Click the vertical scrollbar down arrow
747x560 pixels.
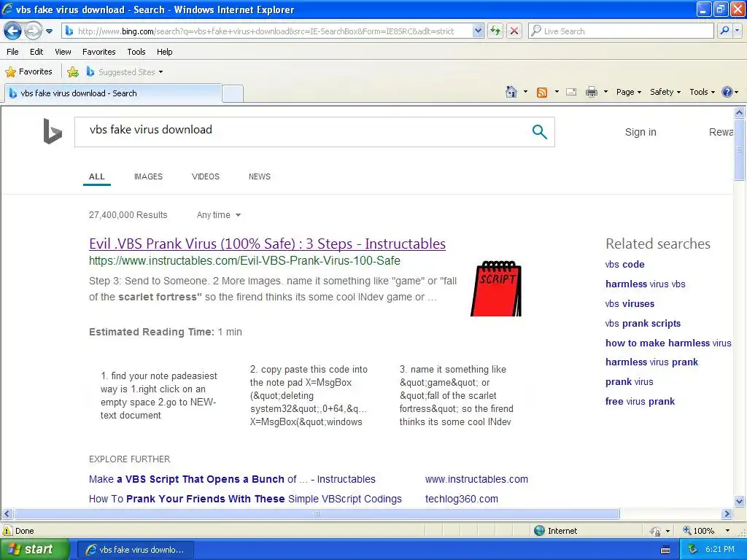[x=739, y=501]
